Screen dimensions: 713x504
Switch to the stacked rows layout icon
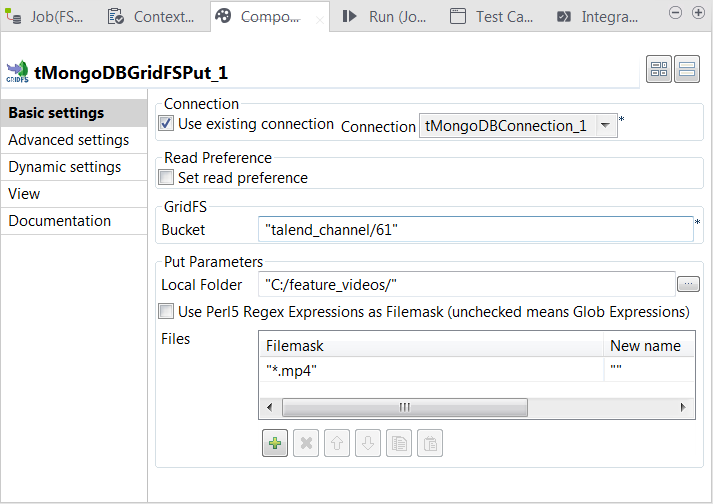687,69
